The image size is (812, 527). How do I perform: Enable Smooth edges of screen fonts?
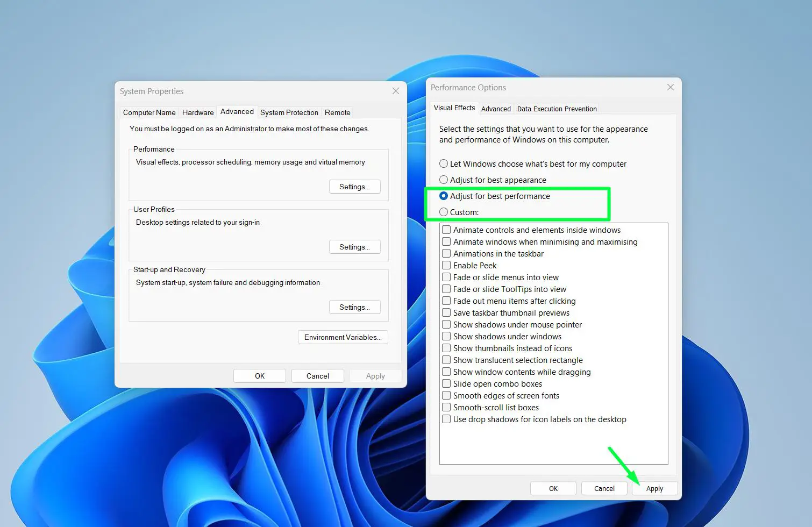tap(446, 395)
